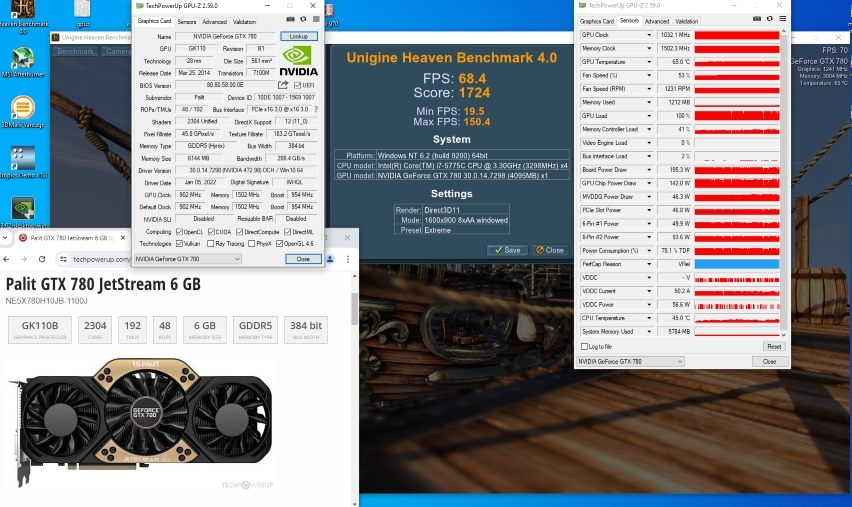Image resolution: width=852 pixels, height=507 pixels.
Task: Click the Lookup button
Action: coord(299,36)
